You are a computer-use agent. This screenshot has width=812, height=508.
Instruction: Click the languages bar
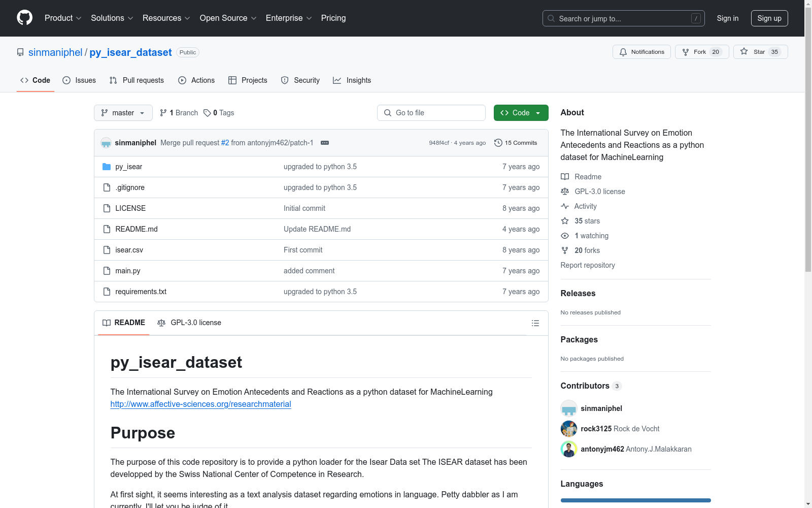click(x=636, y=500)
